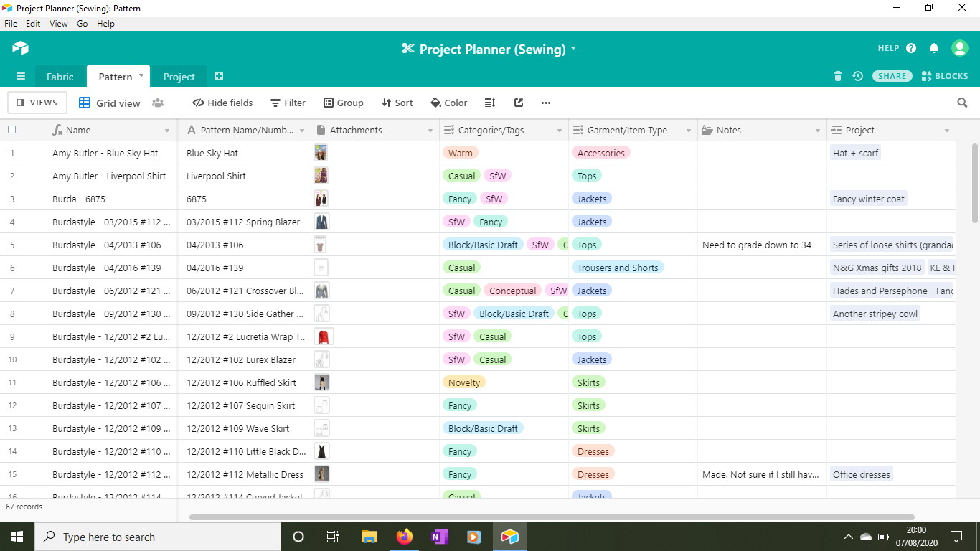Open the Fancy winter coat linked project

(x=869, y=199)
